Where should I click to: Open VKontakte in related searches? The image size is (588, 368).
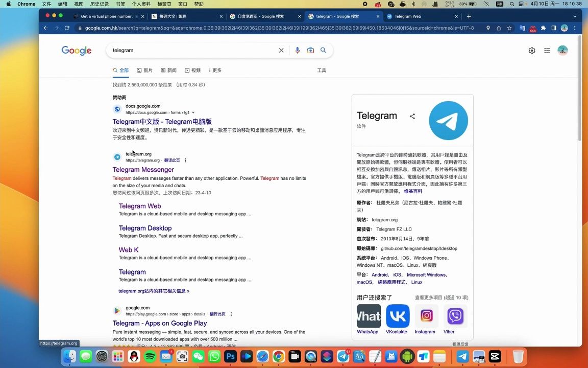397,319
